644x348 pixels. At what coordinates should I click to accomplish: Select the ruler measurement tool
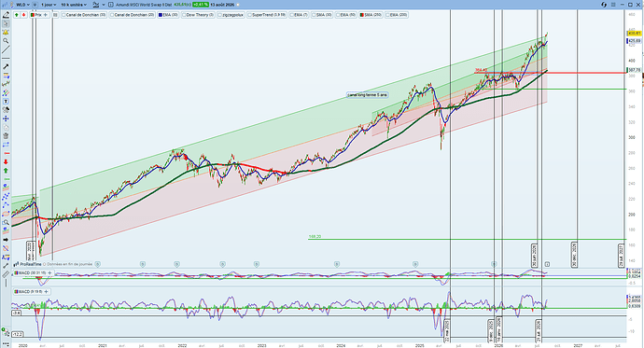coord(6,274)
